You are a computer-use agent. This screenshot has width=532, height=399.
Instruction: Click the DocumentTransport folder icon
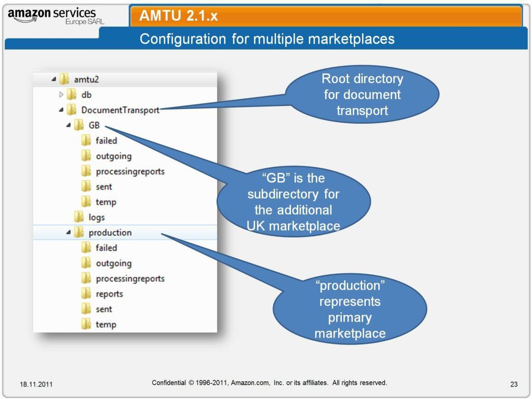pos(71,110)
